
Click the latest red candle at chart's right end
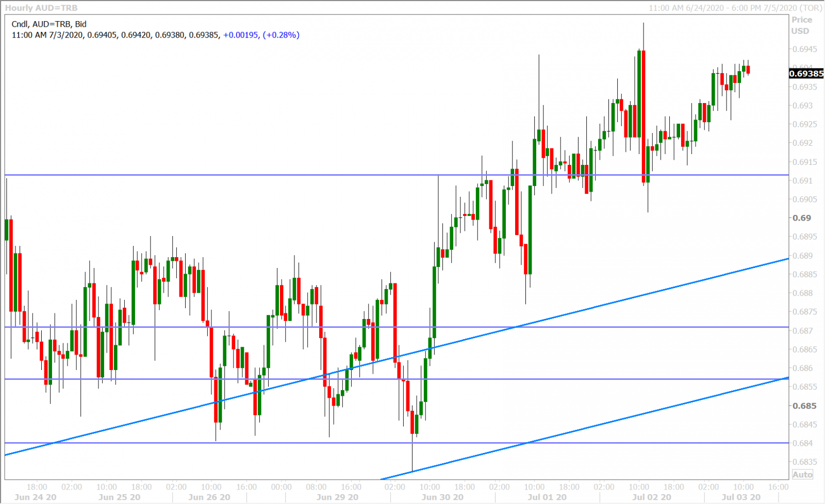point(748,70)
